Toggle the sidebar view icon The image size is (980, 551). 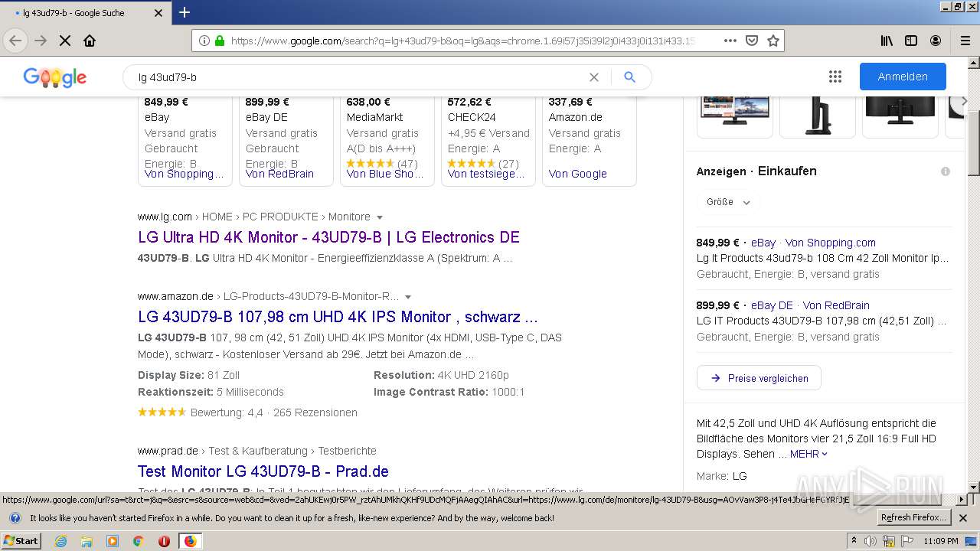(x=911, y=41)
